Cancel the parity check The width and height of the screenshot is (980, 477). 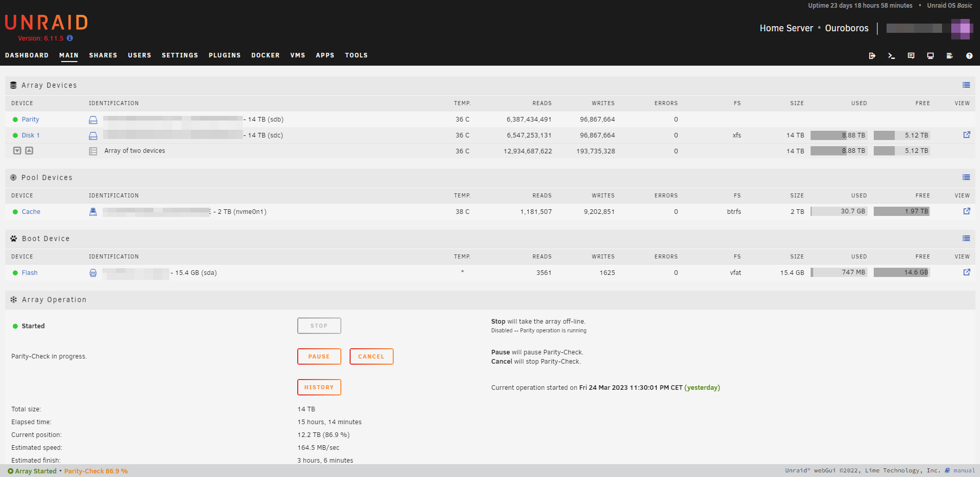click(x=371, y=356)
